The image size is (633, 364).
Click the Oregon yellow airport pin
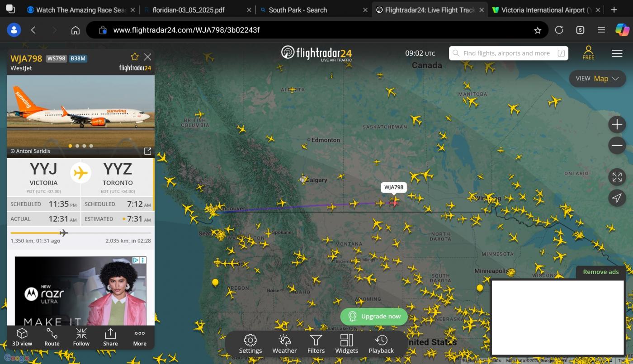(x=215, y=283)
